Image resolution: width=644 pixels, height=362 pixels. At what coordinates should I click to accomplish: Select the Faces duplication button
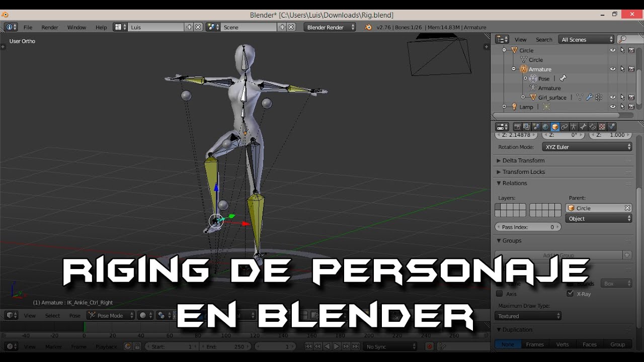click(590, 344)
